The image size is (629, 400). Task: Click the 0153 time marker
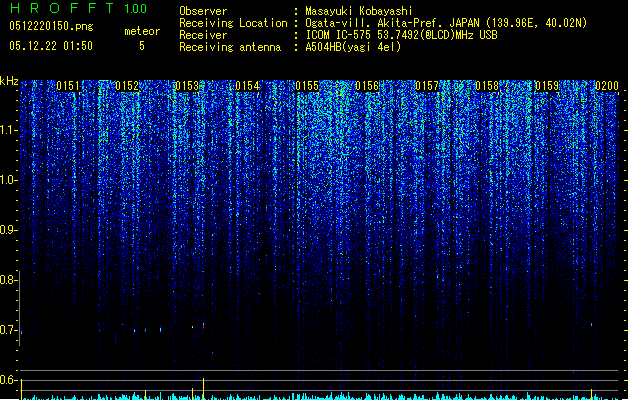pos(187,86)
